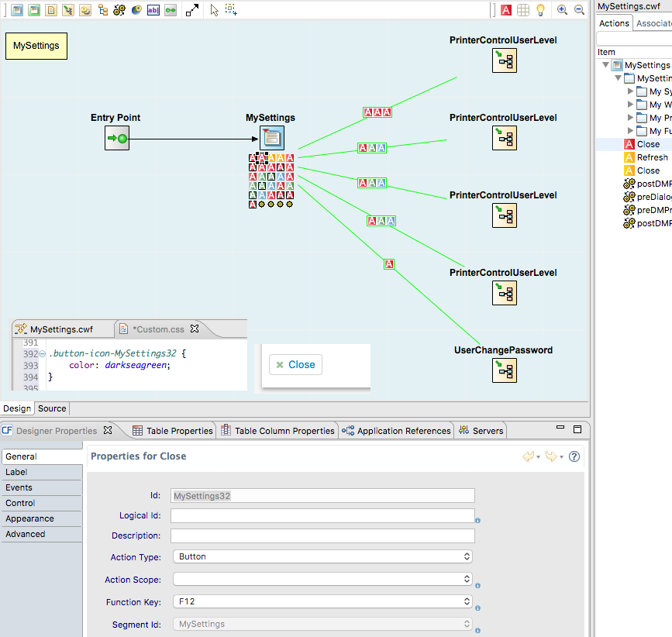
Task: Click the single red A connector label
Action: (389, 264)
